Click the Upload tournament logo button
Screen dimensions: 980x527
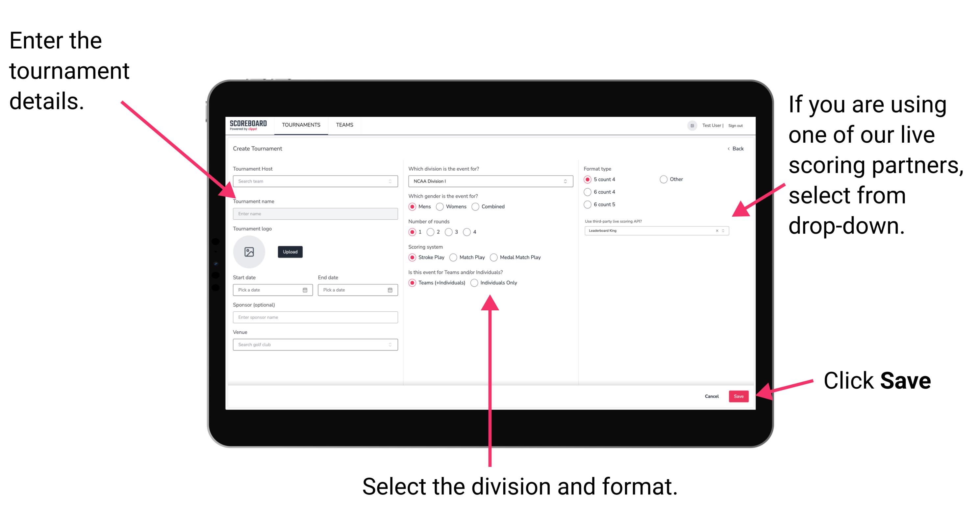coord(290,252)
